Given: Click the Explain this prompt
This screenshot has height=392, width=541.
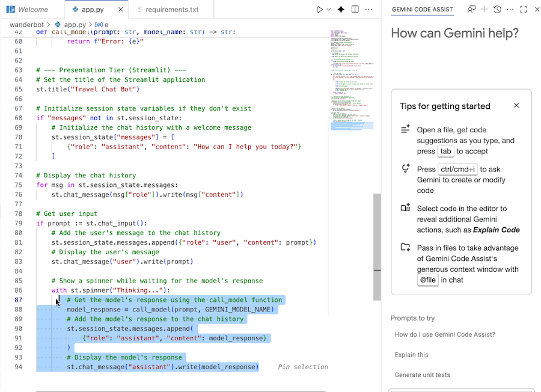Looking at the screenshot, I should pos(411,355).
